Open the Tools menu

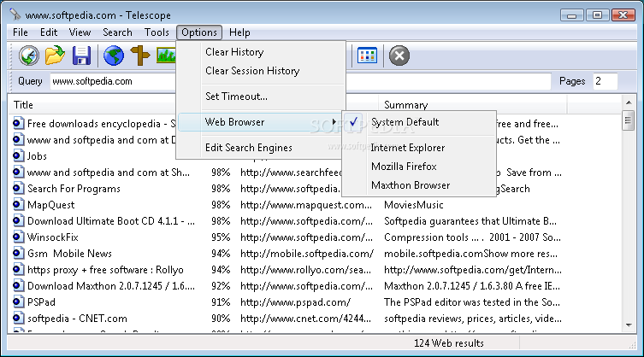[x=157, y=32]
